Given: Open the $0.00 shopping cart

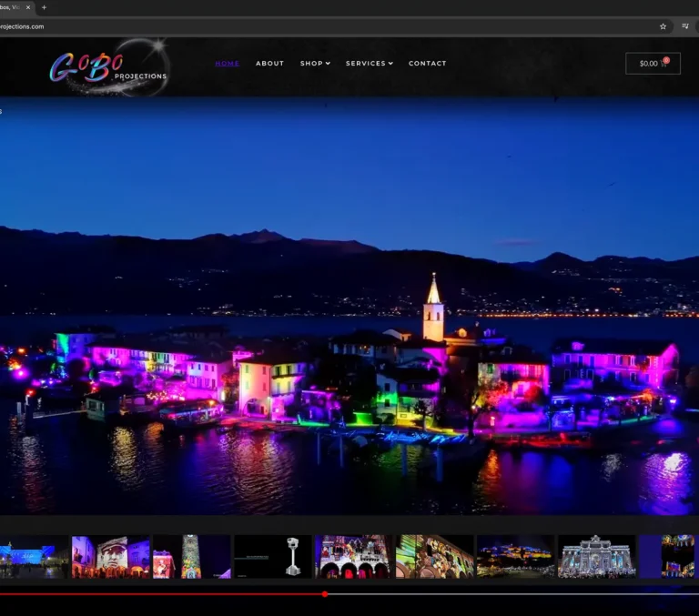Looking at the screenshot, I should pos(653,64).
